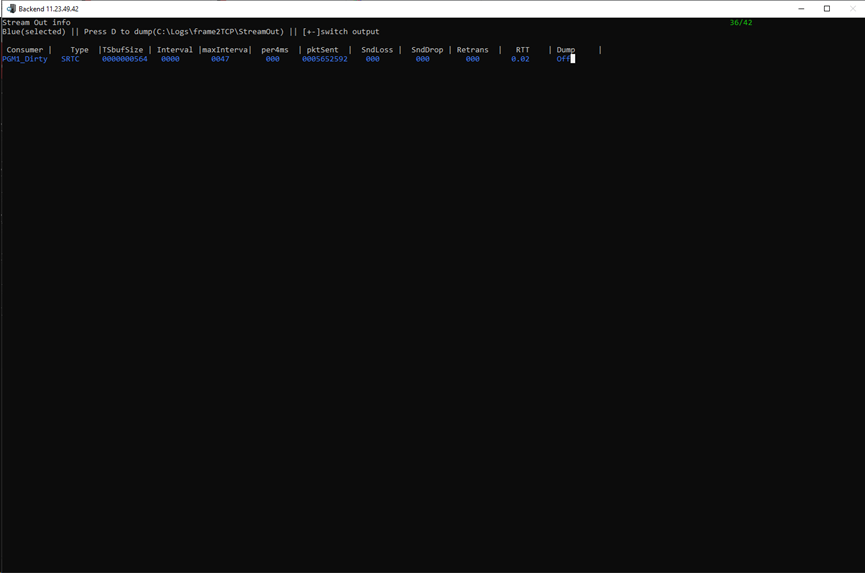Click the Dump status 'Off'
The height and width of the screenshot is (573, 865).
[563, 59]
